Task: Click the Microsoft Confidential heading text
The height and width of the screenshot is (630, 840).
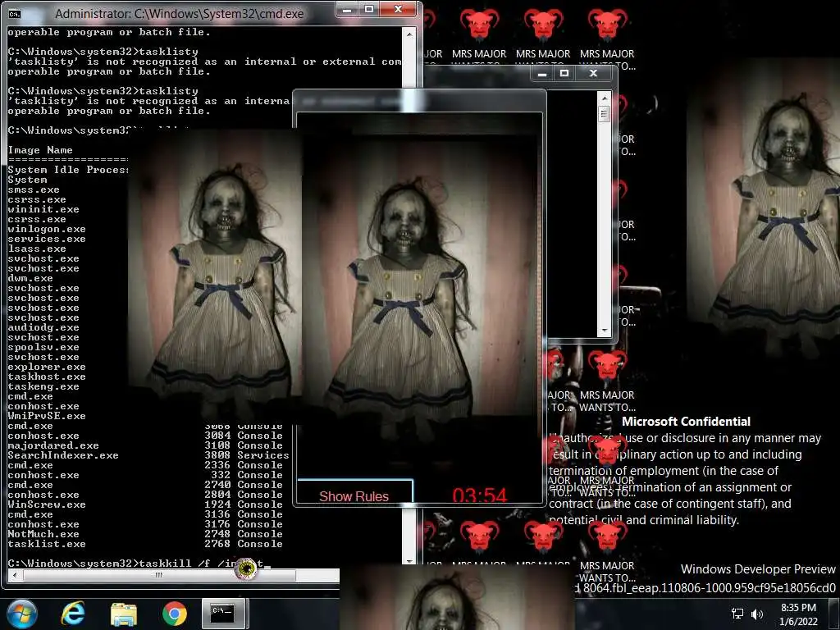Action: 687,422
